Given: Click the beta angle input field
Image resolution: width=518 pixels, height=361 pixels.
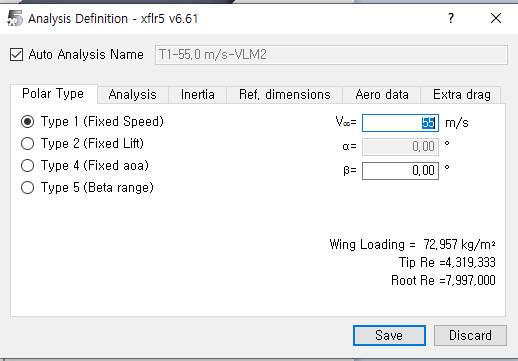Looking at the screenshot, I should click(x=400, y=171).
